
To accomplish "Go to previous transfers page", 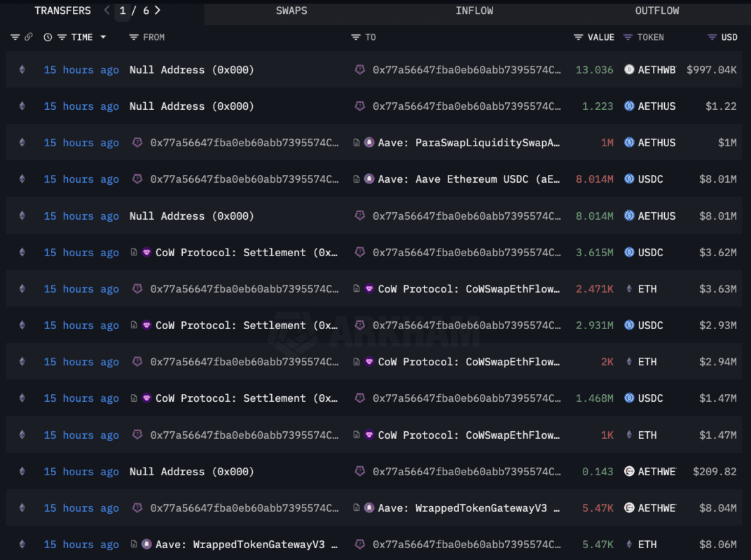I will pyautogui.click(x=106, y=10).
